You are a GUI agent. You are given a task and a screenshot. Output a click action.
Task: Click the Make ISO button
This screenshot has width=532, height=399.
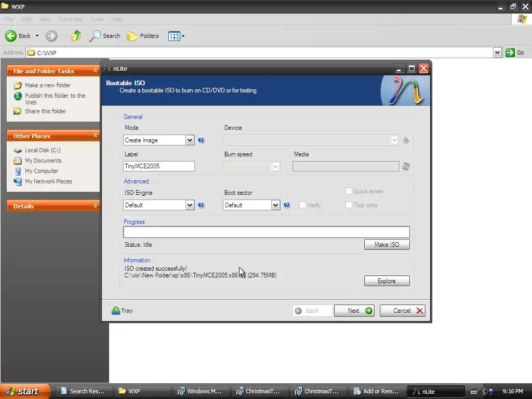[x=387, y=244]
